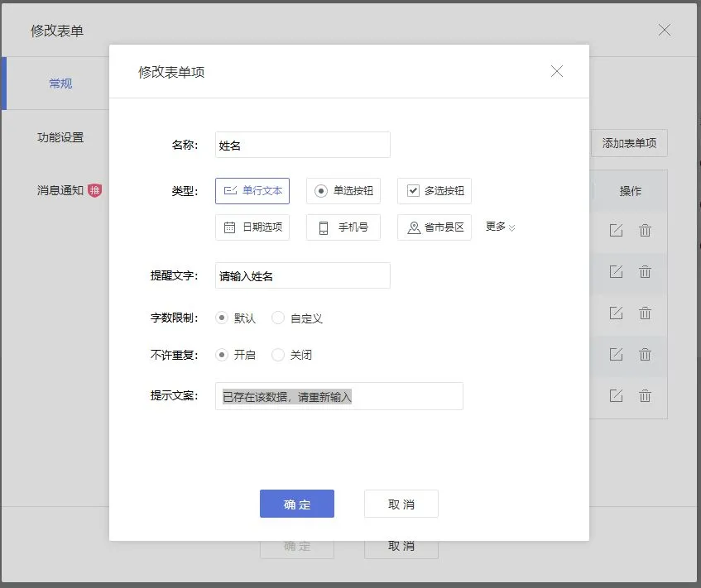Click the trash icon in second row
Viewport: 701px width, 588px height.
(x=645, y=271)
